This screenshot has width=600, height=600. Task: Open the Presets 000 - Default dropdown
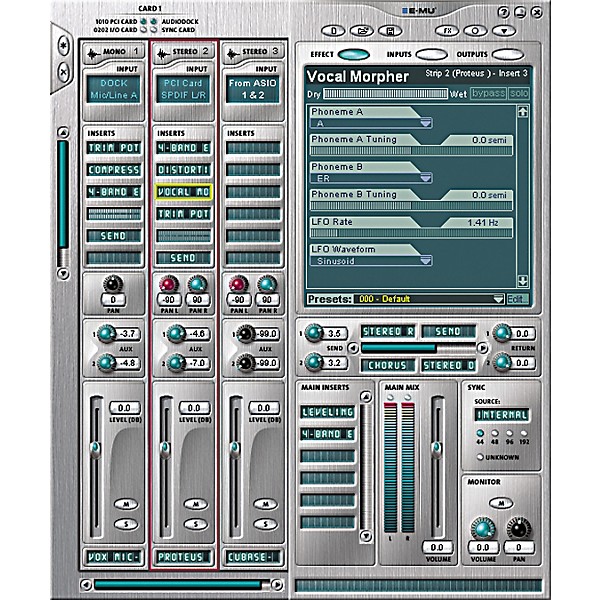point(429,299)
